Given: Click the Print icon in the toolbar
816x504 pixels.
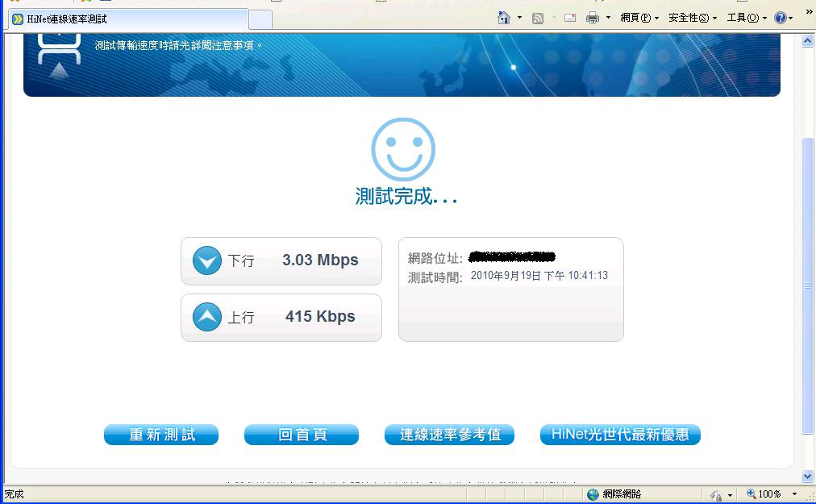Looking at the screenshot, I should (x=592, y=19).
